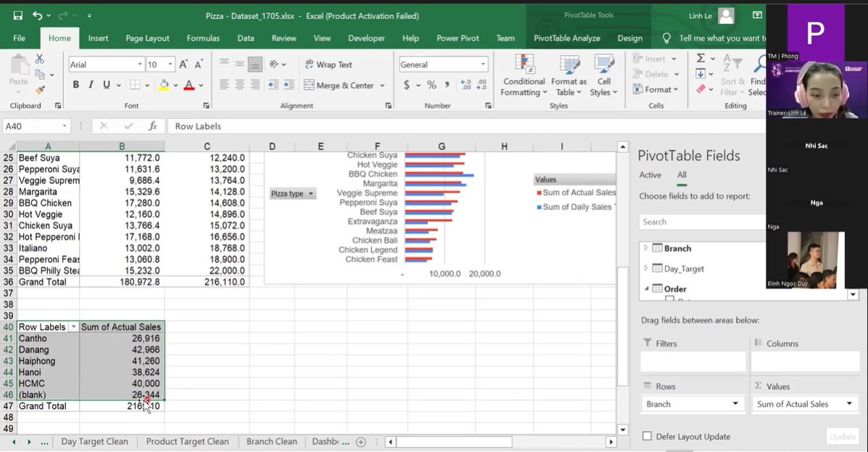
Task: Click the yellow Fill Color swatch
Action: [164, 85]
